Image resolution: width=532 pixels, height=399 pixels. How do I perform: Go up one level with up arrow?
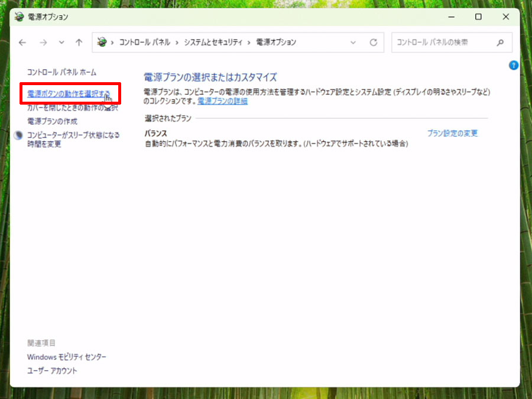tap(79, 43)
